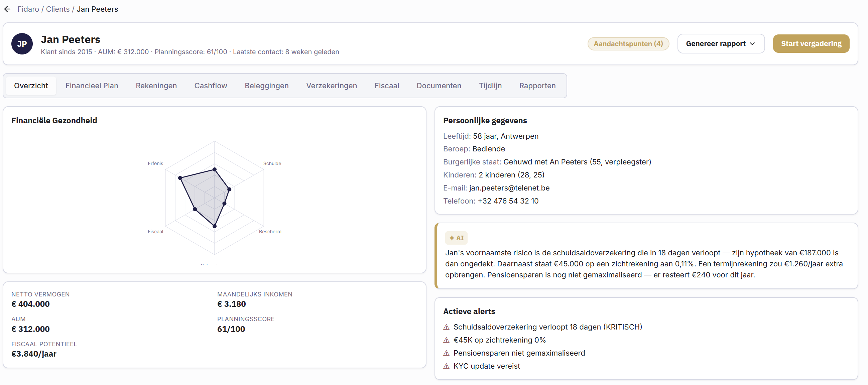Click KYC update vereist alert
This screenshot has height=385, width=868.
coord(486,366)
